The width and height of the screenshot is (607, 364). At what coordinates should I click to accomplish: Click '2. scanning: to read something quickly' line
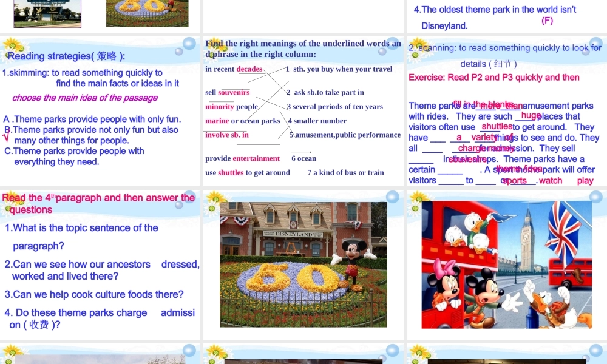click(505, 48)
